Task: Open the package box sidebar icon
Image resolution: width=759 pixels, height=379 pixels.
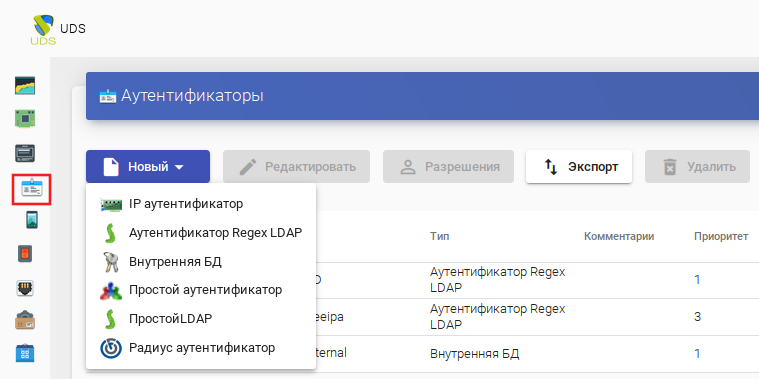Action: [25, 320]
